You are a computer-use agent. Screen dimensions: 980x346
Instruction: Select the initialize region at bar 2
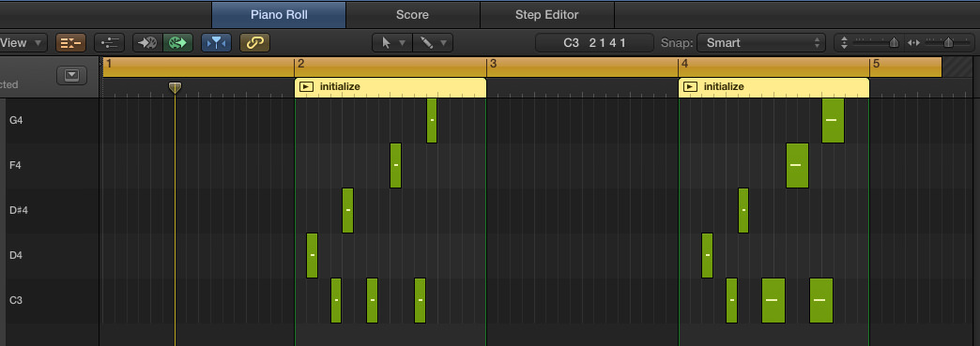tap(390, 87)
